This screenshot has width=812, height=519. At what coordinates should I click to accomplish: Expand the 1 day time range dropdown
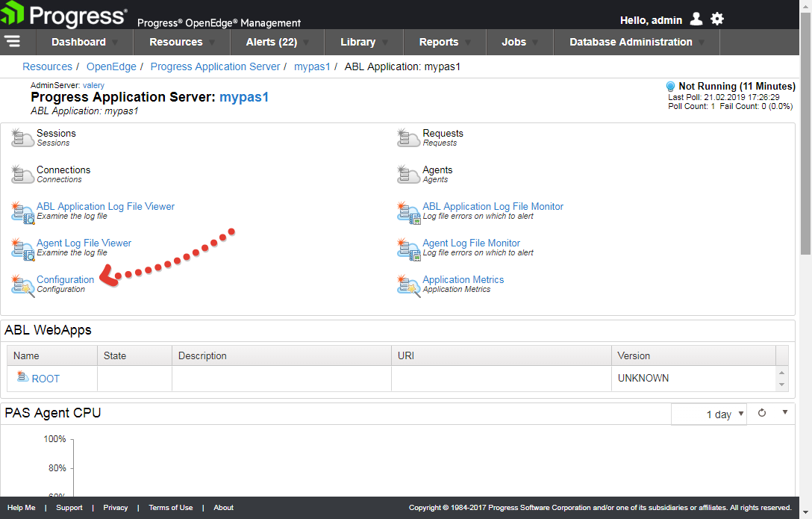point(708,414)
